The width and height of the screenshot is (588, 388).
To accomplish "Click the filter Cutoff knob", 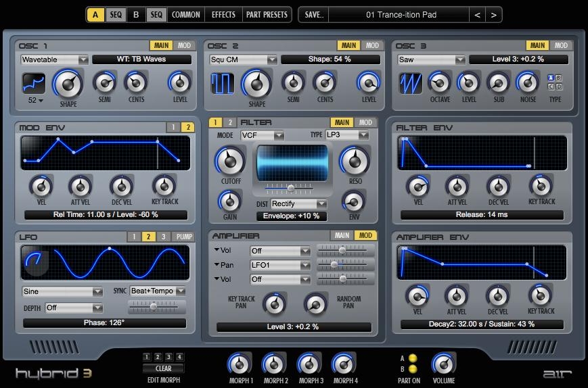I will click(x=229, y=162).
